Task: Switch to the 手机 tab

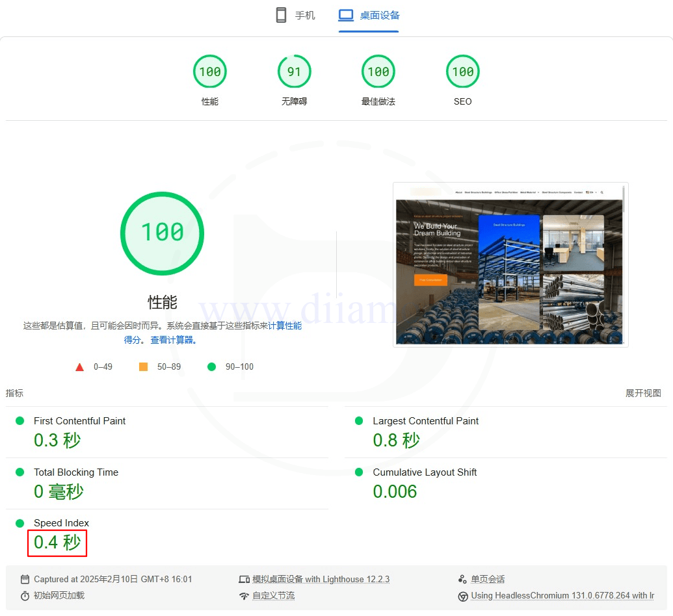Action: pos(295,15)
